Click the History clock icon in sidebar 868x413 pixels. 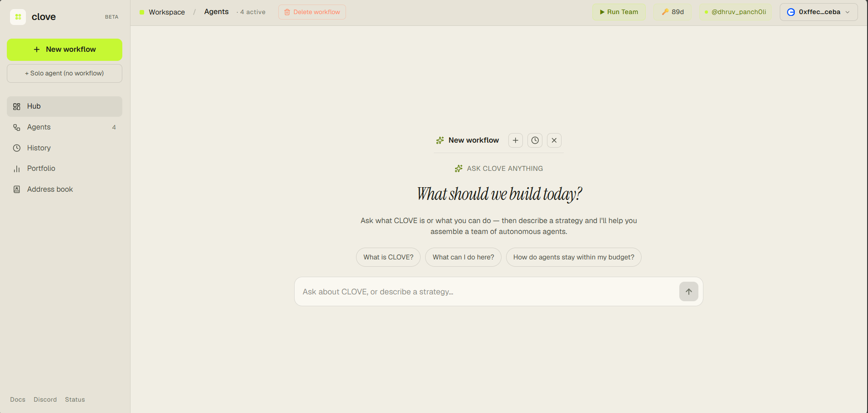coord(17,148)
